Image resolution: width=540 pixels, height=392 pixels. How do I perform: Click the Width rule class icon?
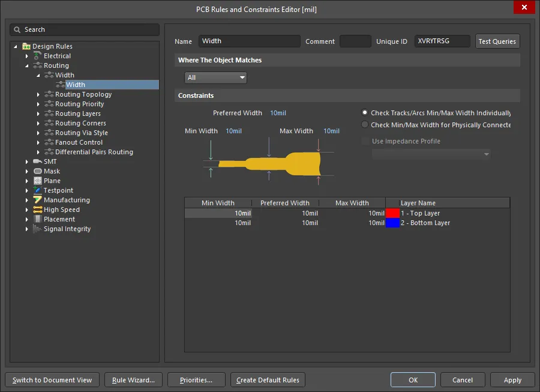click(x=49, y=75)
